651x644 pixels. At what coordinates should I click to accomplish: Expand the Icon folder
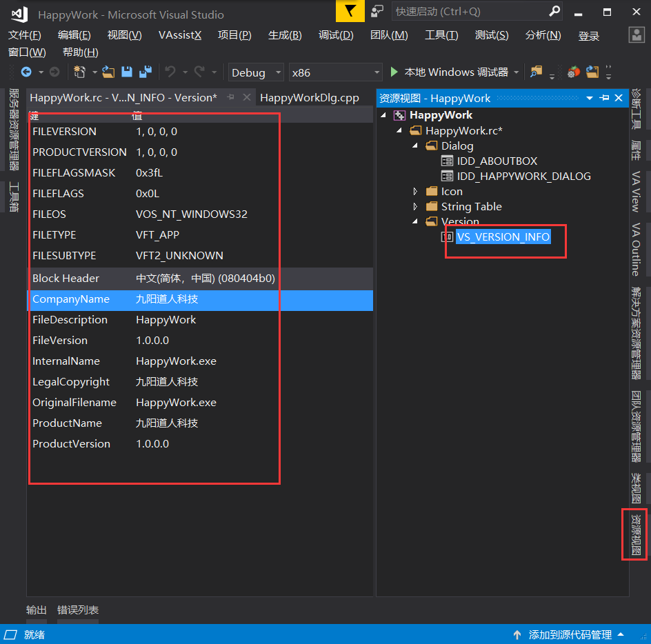pyautogui.click(x=414, y=191)
